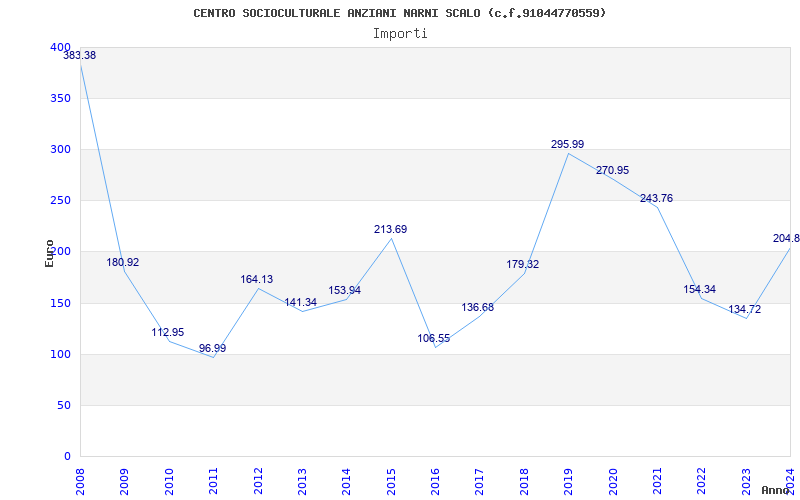Click the 134.72 data label
The image size is (800, 500).
[x=744, y=309]
